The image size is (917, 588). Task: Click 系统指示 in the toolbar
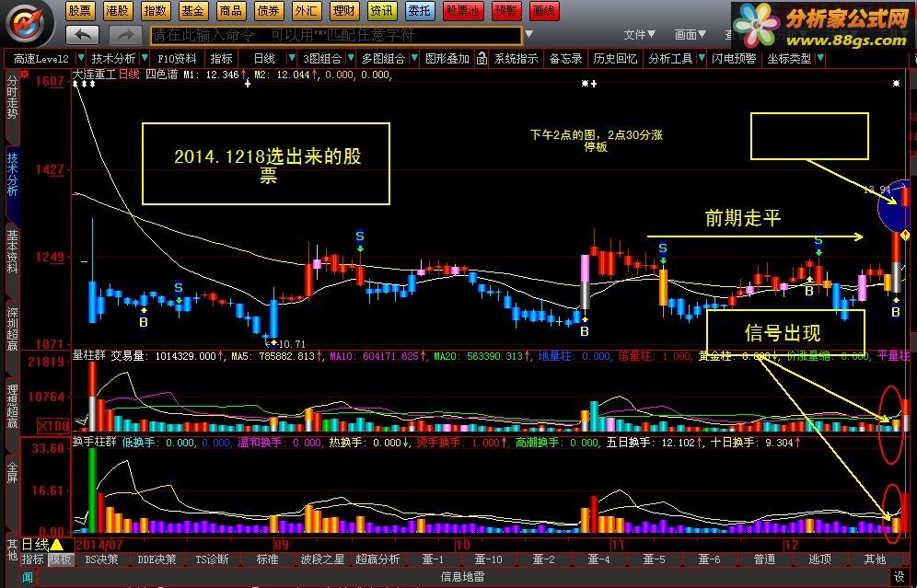pos(516,59)
